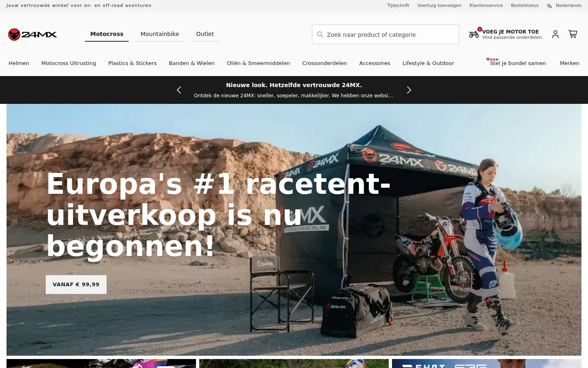The width and height of the screenshot is (588, 368).
Task: Click the Europa's #1 racetent headline
Action: (x=218, y=215)
